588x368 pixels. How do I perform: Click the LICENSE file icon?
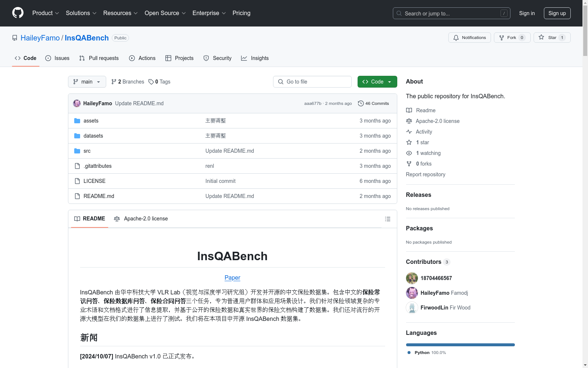77,181
